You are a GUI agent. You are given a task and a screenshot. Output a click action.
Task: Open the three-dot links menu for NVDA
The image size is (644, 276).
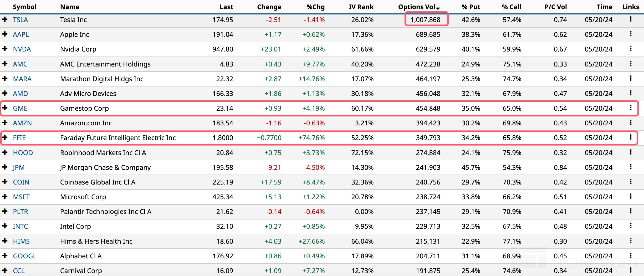[x=630, y=49]
